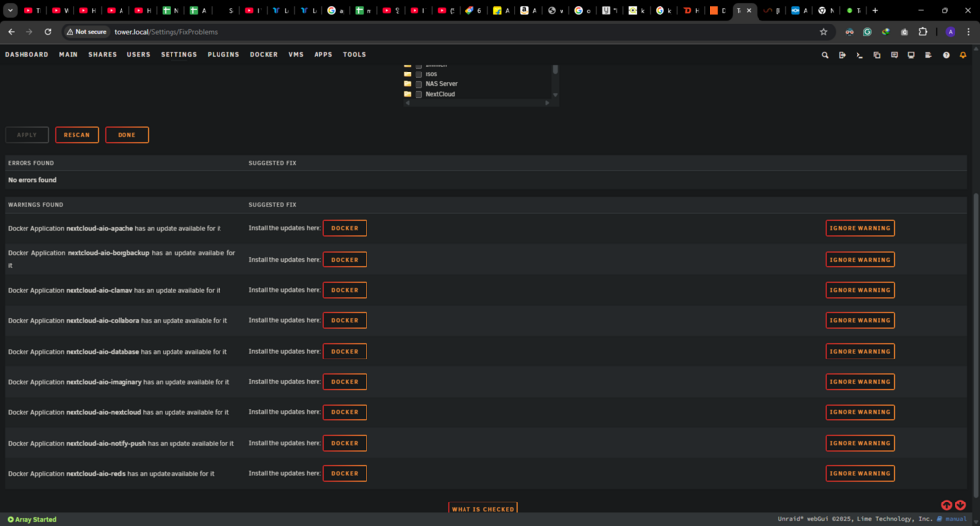Click the Done button
Image resolution: width=980 pixels, height=526 pixels.
tap(126, 135)
